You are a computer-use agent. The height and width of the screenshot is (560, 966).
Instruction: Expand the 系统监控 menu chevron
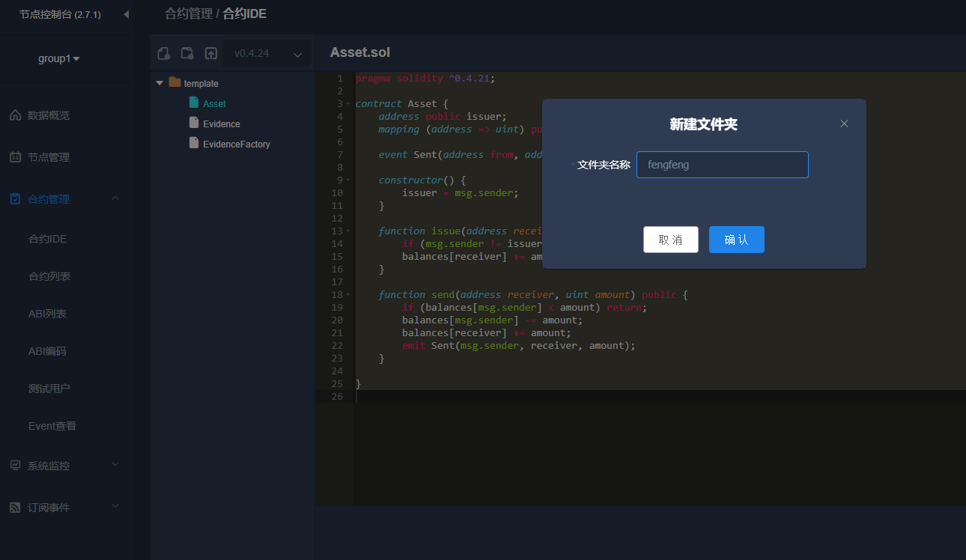pos(115,464)
